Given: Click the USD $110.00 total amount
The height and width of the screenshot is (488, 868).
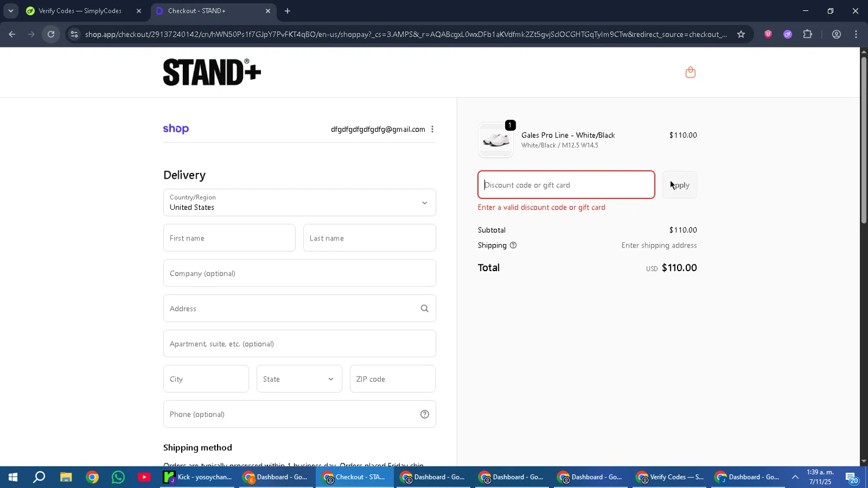Looking at the screenshot, I should [x=671, y=268].
